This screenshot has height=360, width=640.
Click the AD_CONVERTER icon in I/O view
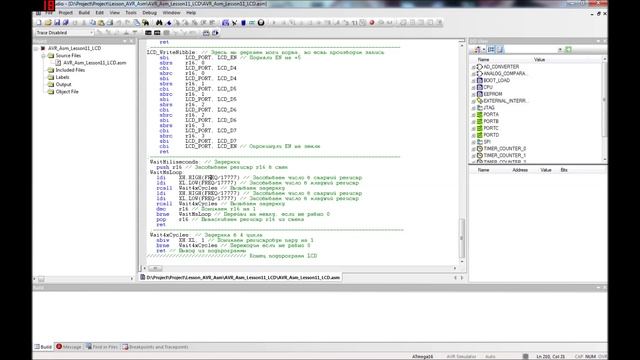coord(480,67)
